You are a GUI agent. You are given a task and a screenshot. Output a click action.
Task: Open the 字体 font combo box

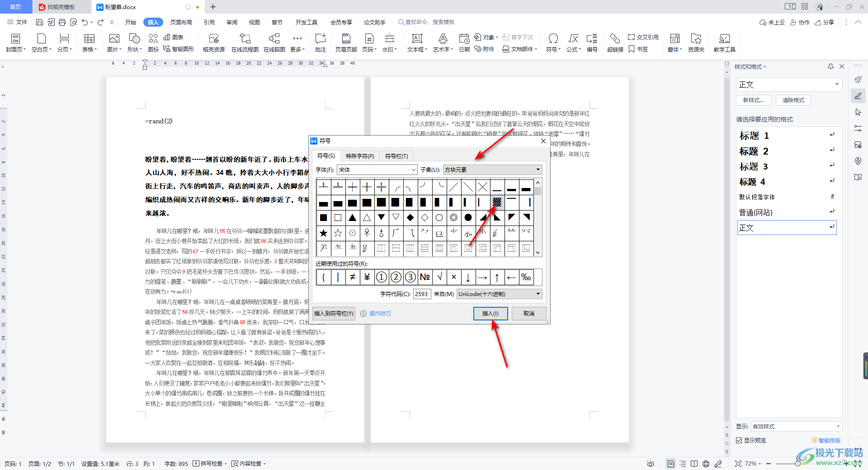[x=377, y=170]
